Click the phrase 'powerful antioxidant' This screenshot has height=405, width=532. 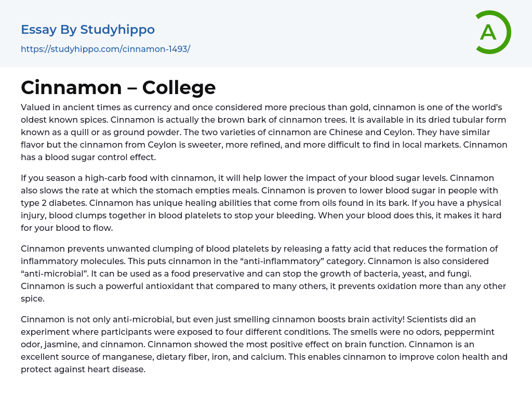pyautogui.click(x=128, y=286)
